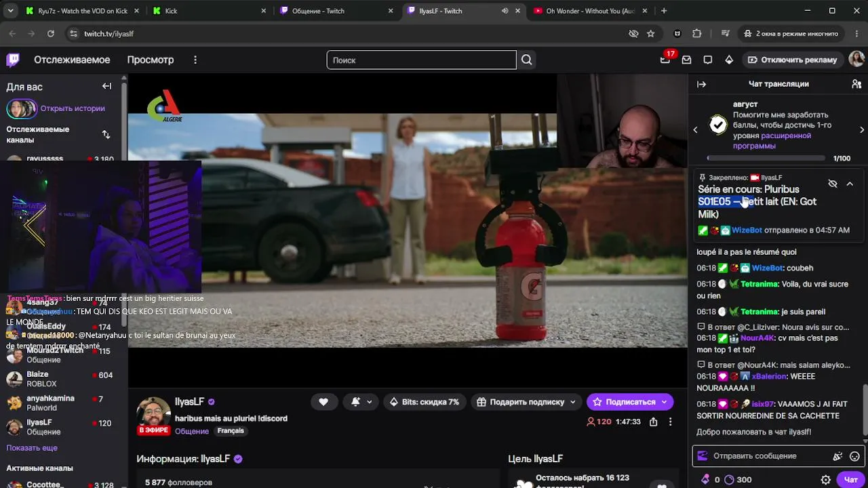
Task: Go to next chat highlight card
Action: pyautogui.click(x=862, y=129)
